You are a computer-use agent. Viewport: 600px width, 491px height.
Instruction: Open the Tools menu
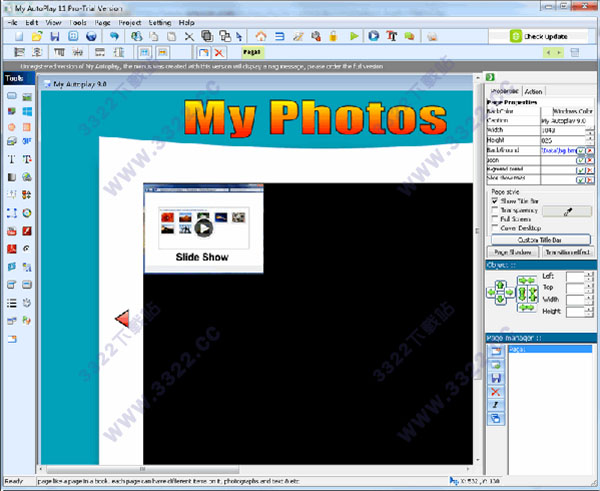78,23
